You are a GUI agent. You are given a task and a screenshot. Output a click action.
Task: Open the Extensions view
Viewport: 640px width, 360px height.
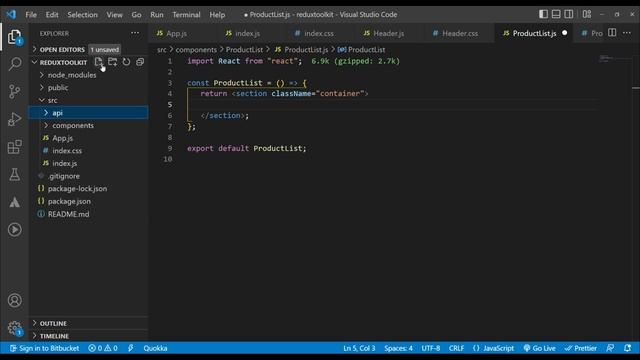point(15,147)
